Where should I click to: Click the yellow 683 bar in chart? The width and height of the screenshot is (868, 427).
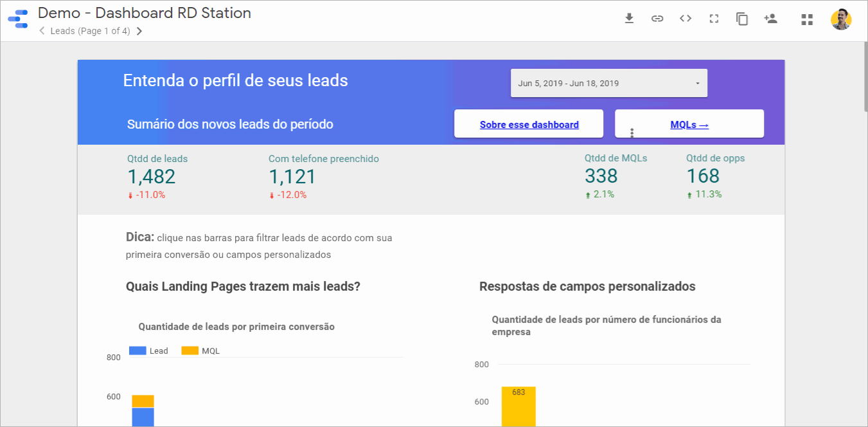[518, 406]
